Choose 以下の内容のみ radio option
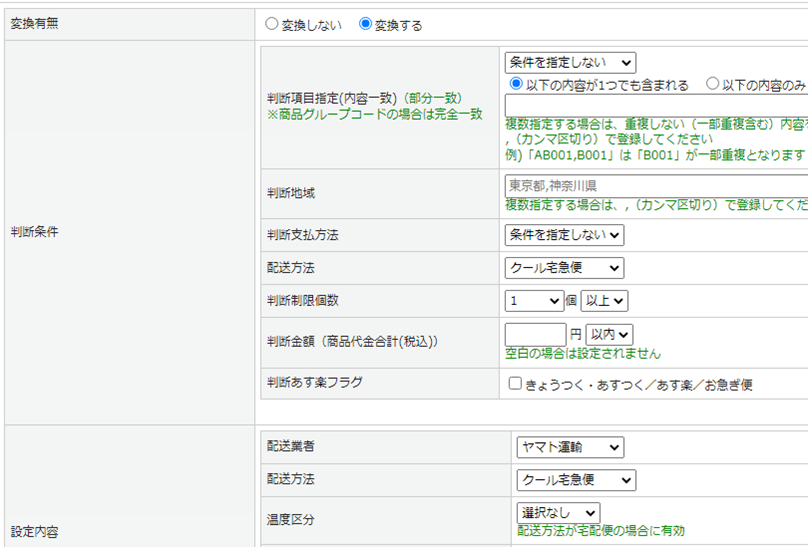Viewport: 808px width, 547px height. point(712,83)
